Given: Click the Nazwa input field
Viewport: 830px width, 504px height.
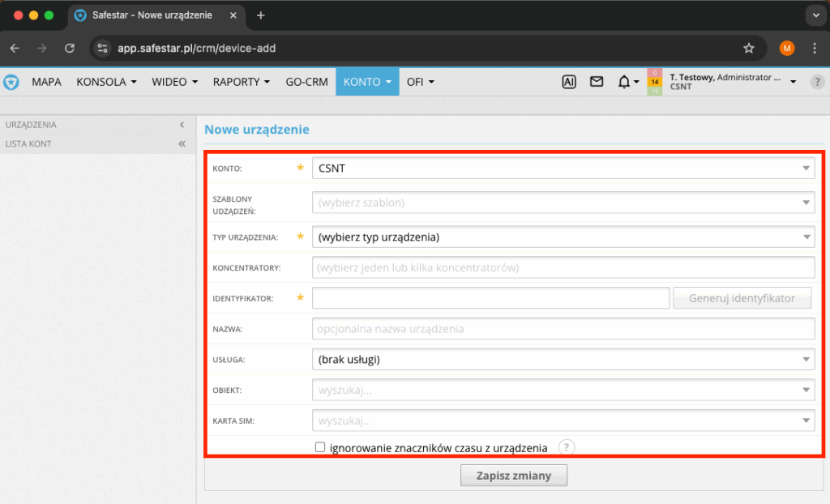Looking at the screenshot, I should coord(563,329).
